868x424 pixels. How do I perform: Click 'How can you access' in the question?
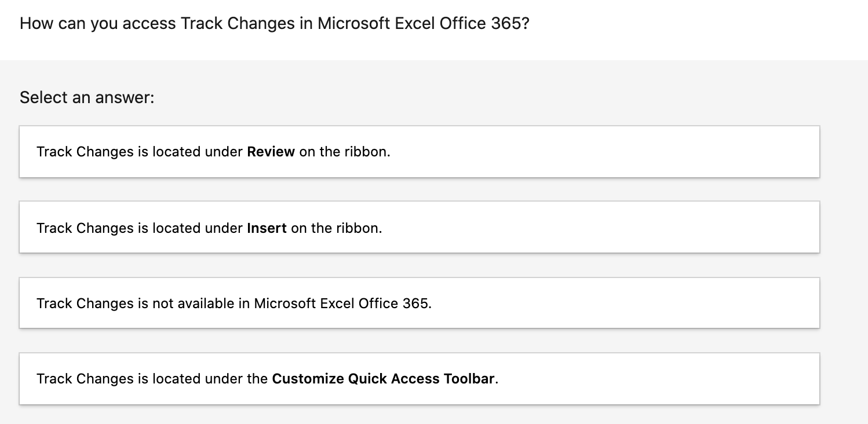pos(97,24)
